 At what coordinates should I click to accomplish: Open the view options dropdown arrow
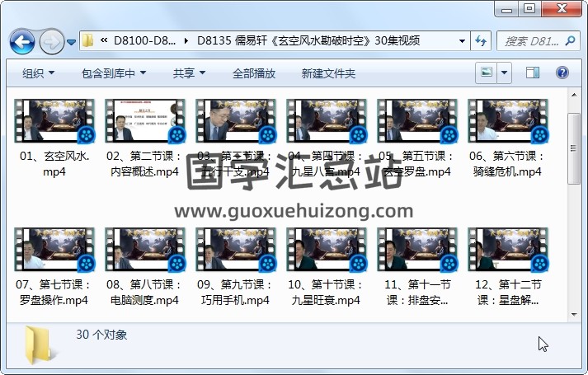(x=505, y=73)
